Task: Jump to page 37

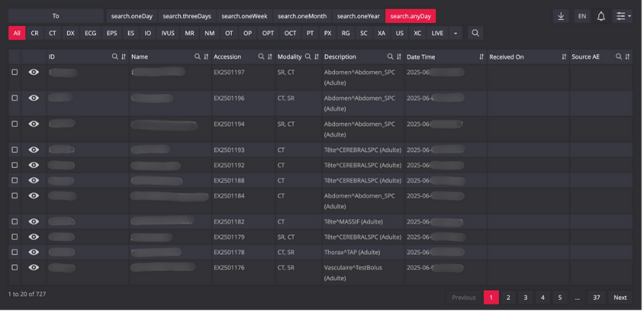Action: 596,297
